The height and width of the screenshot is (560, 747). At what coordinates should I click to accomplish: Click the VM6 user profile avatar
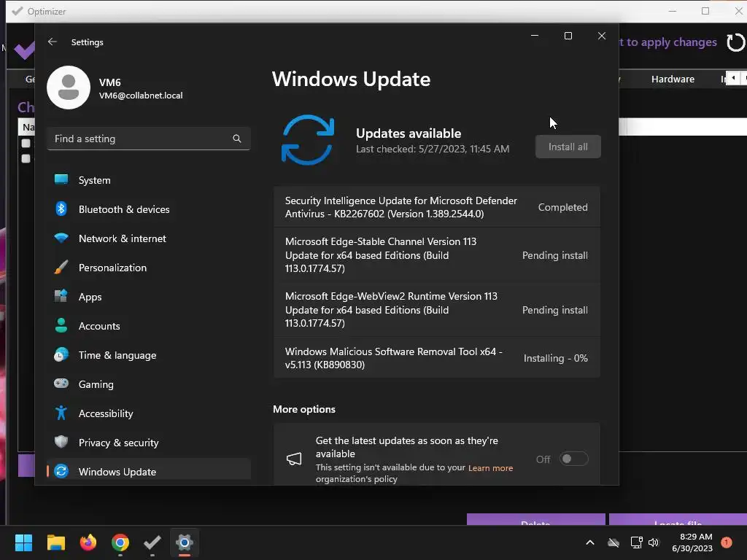pyautogui.click(x=69, y=87)
